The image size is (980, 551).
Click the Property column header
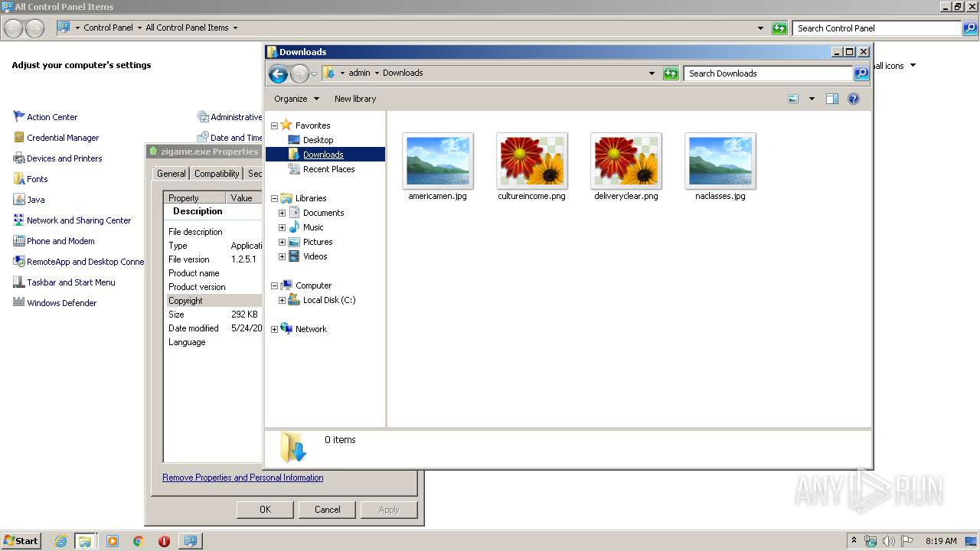[195, 197]
